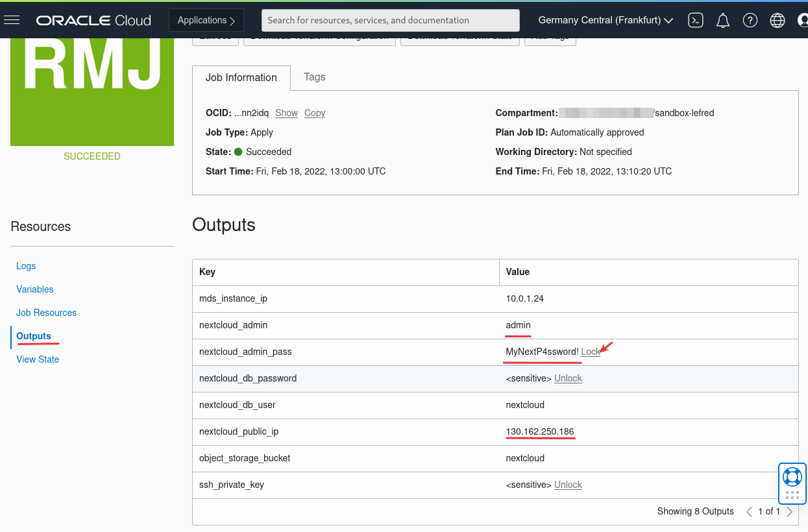Switch to the Tags tab
This screenshot has height=532, width=808.
315,77
